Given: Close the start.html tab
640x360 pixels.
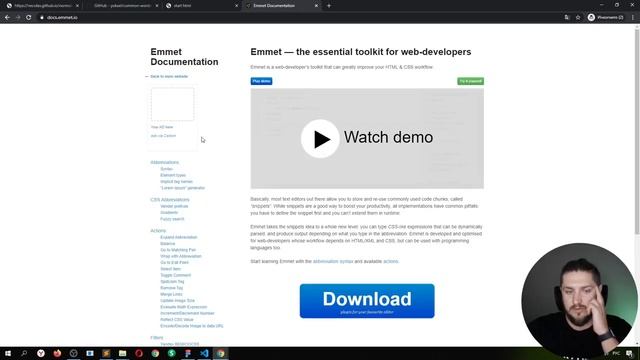Looking at the screenshot, I should 236,6.
